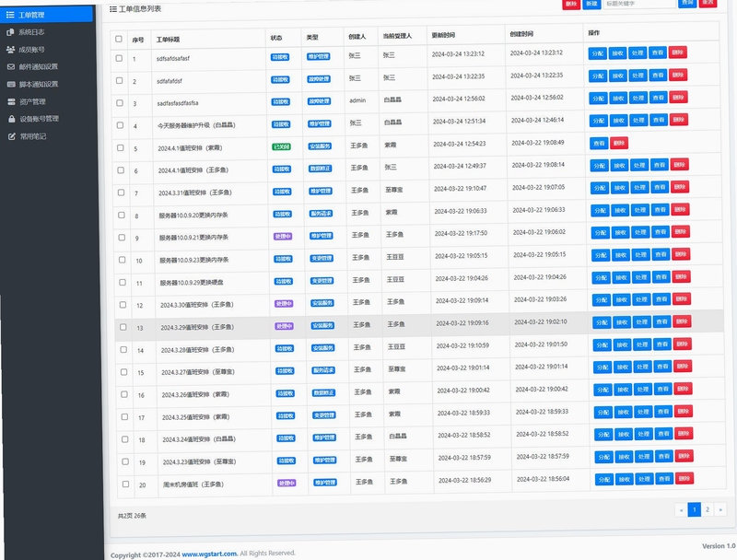Go to page 2 in pagination

(x=708, y=509)
